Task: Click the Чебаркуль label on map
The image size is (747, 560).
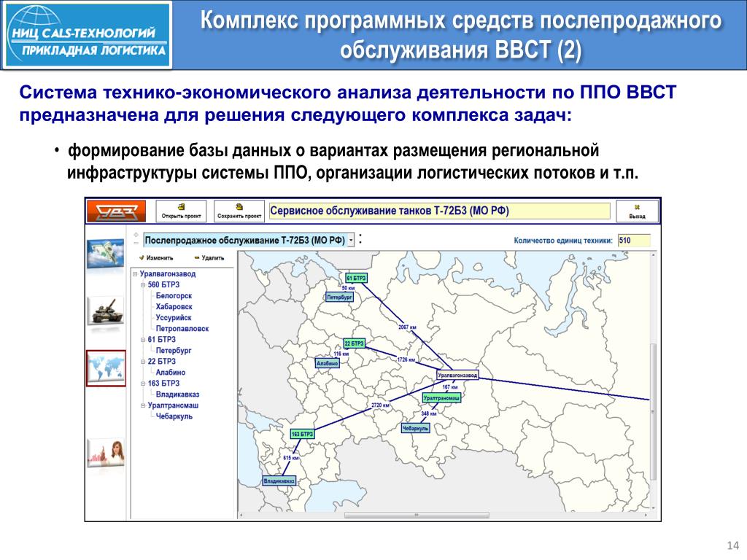Action: tap(415, 428)
